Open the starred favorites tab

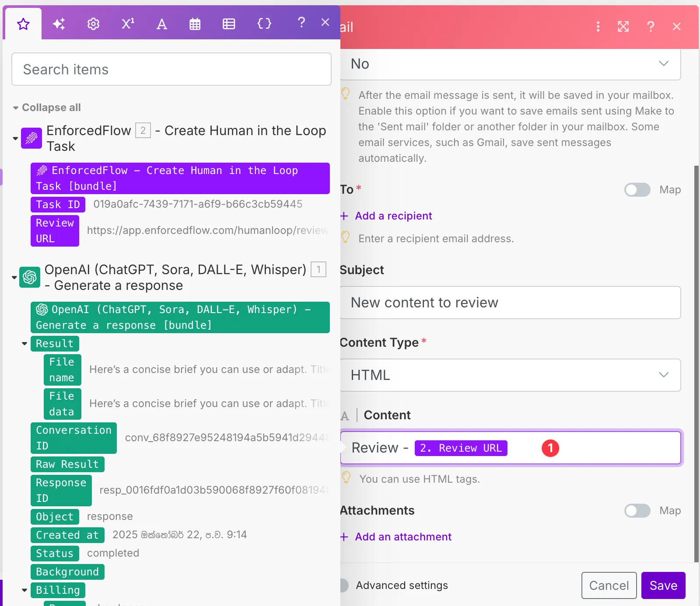(x=23, y=24)
